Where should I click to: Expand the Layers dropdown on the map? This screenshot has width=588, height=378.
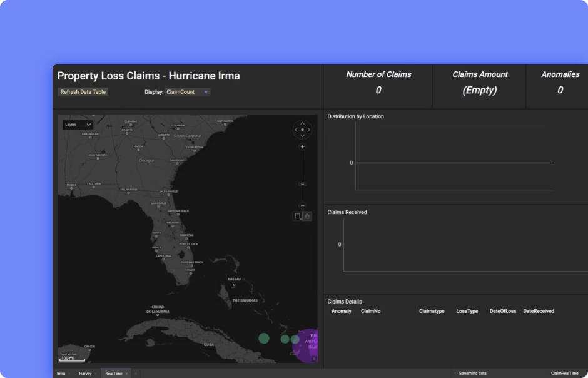pyautogui.click(x=78, y=125)
